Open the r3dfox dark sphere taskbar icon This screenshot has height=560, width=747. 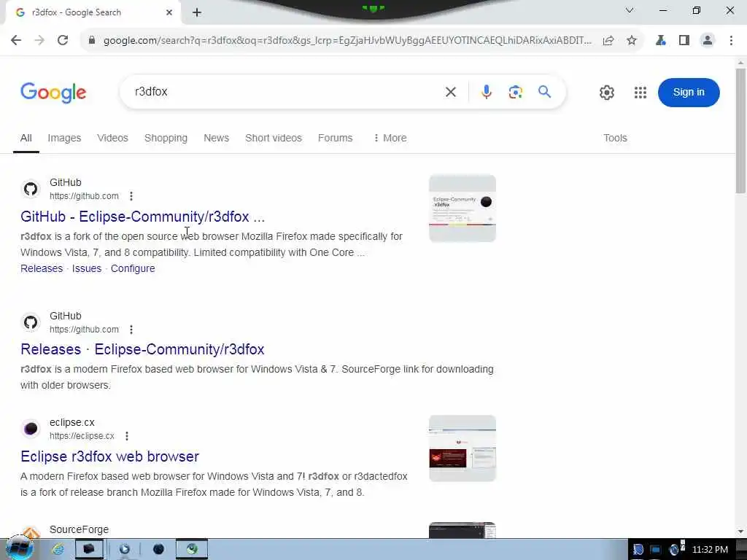point(158,549)
